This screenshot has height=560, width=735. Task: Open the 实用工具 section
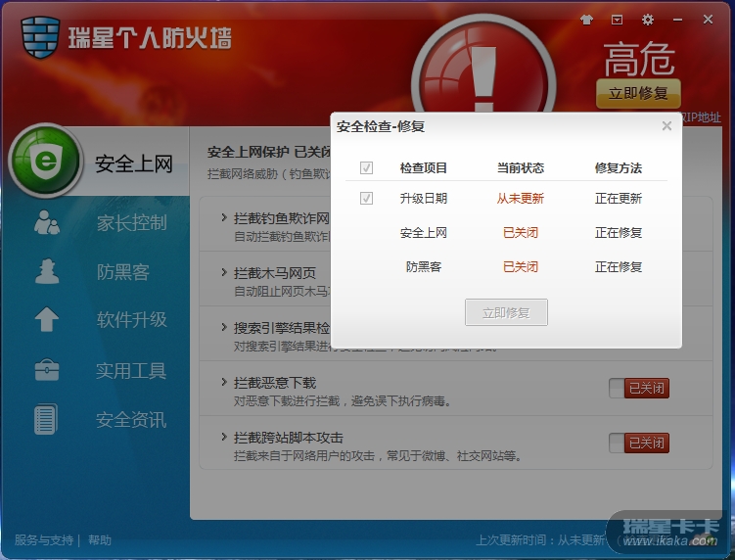(131, 370)
